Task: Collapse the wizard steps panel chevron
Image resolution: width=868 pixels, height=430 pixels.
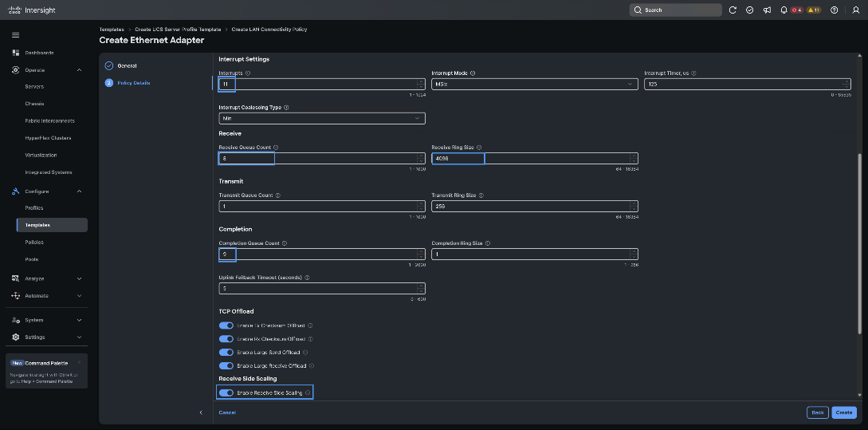Action: (200, 412)
